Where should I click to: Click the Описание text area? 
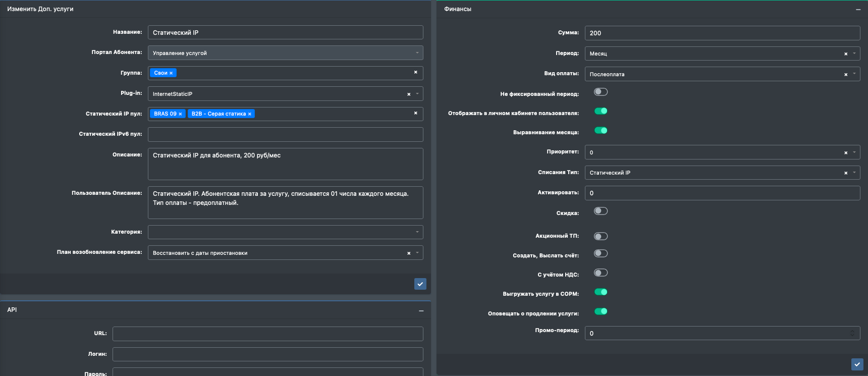pos(286,164)
